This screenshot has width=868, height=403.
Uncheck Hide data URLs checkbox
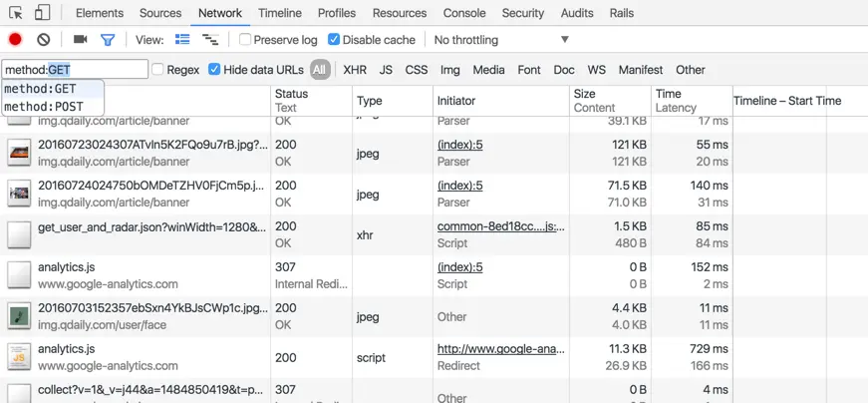point(214,69)
